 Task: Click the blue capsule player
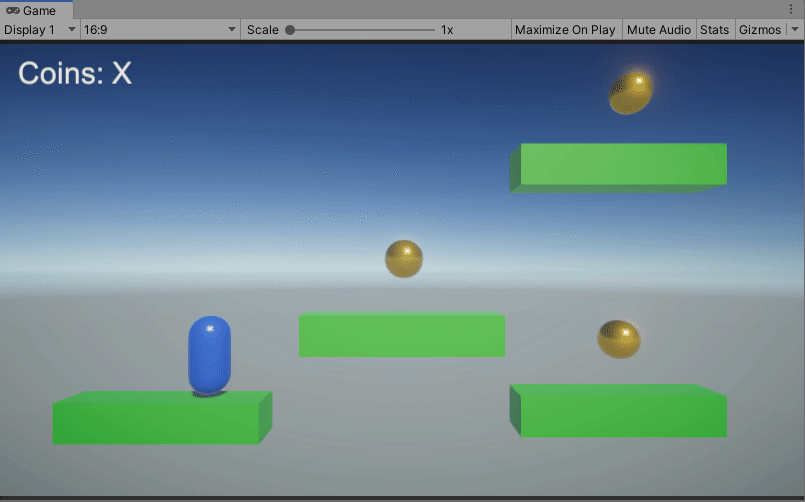209,355
